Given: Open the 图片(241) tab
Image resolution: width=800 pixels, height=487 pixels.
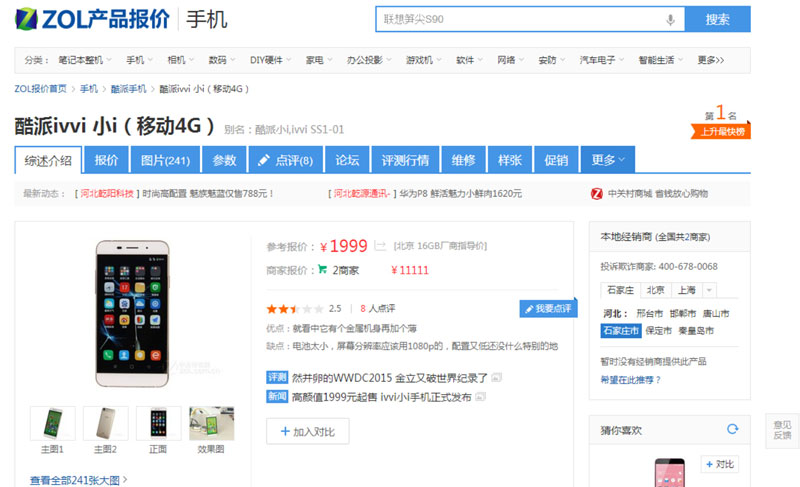Looking at the screenshot, I should [165, 160].
